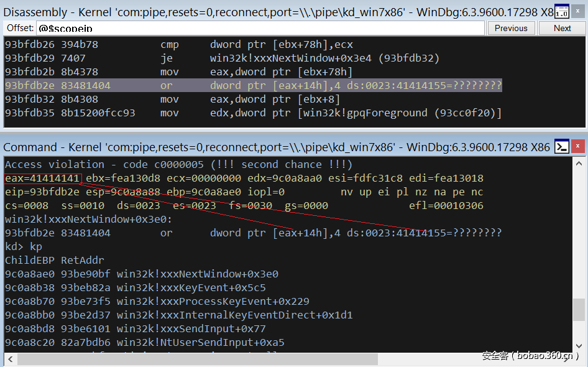Click the scroll left arrow of Command window

9,360
